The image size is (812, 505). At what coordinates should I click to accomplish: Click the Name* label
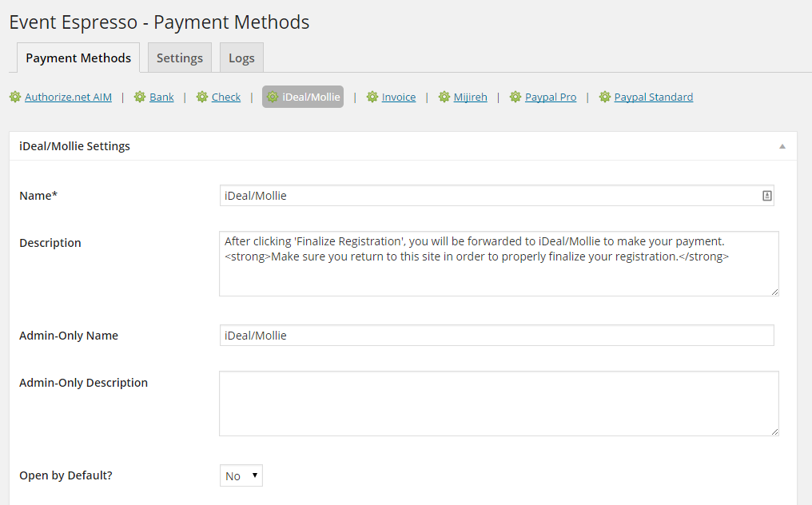(38, 196)
